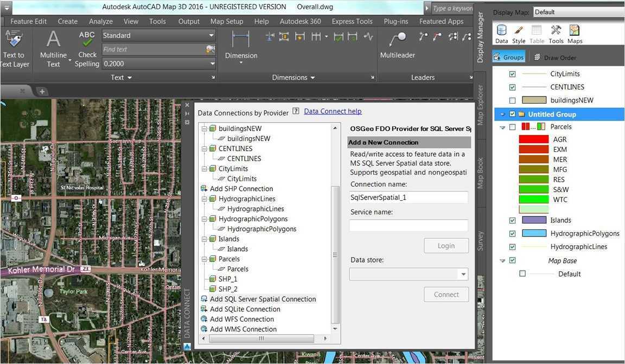Click the Groups button in Display Manager

pos(508,57)
